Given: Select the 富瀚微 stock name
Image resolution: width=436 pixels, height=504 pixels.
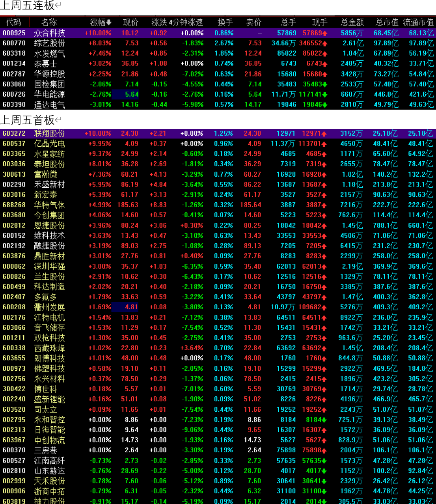Looking at the screenshot, I should (46, 174).
